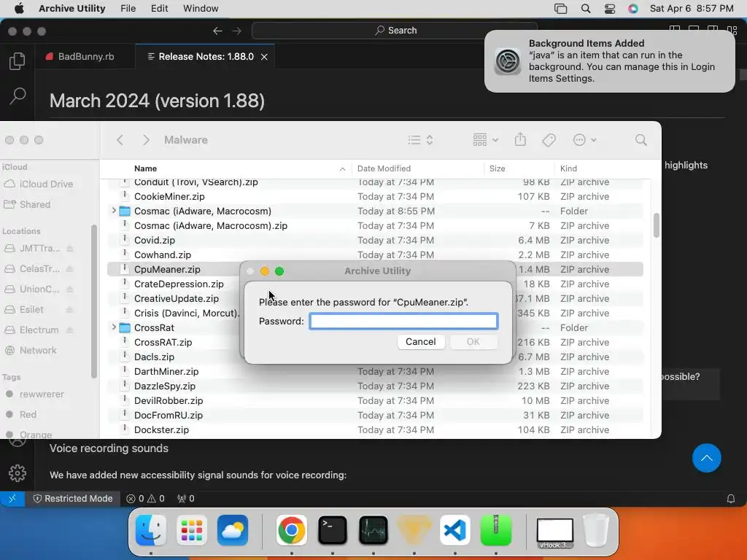The image size is (747, 560).
Task: Open Activity Monitor from the Dock
Action: tap(373, 530)
